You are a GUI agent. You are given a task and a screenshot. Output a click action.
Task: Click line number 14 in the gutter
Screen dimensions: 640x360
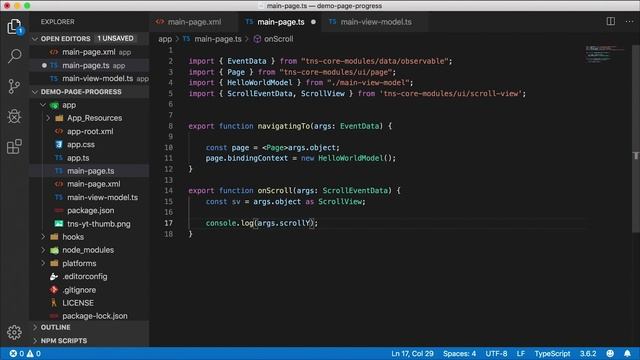tap(169, 191)
